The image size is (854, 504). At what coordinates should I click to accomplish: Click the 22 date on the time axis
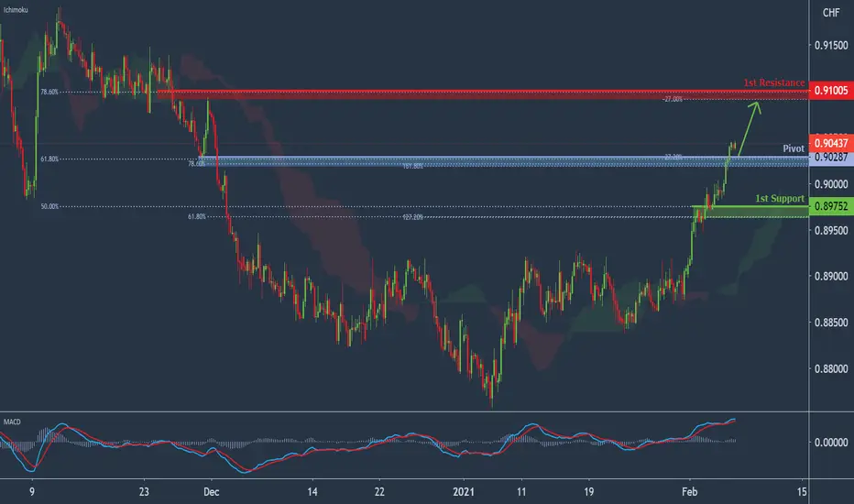tap(379, 492)
